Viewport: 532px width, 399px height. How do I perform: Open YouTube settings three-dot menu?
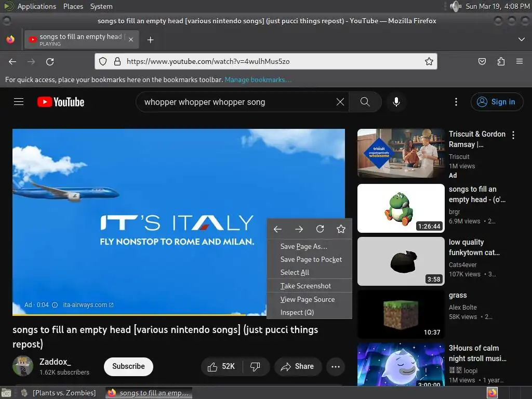[456, 102]
